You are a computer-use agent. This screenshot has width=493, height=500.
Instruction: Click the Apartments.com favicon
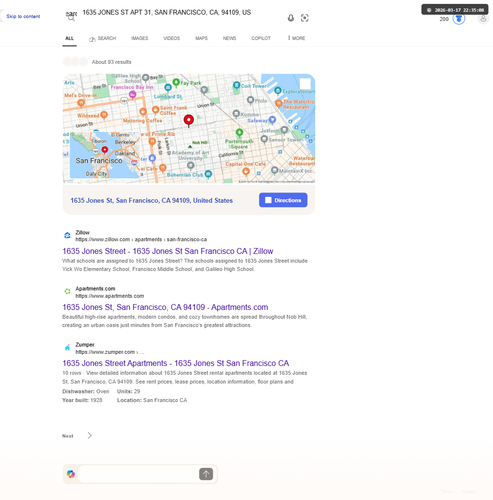click(x=67, y=291)
